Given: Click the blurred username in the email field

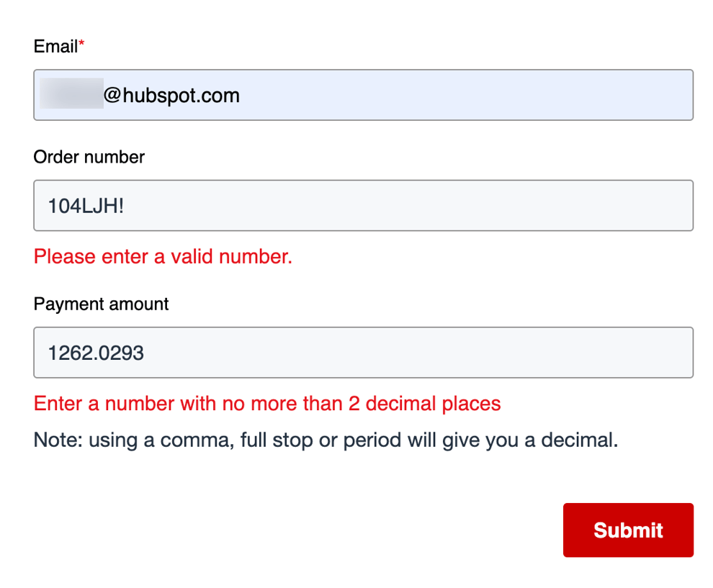Looking at the screenshot, I should (71, 94).
